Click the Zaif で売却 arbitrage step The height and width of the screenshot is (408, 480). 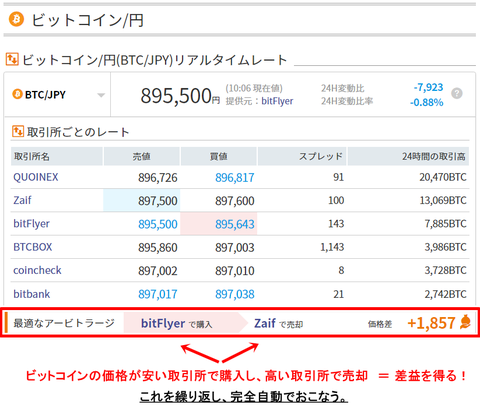[x=278, y=323]
